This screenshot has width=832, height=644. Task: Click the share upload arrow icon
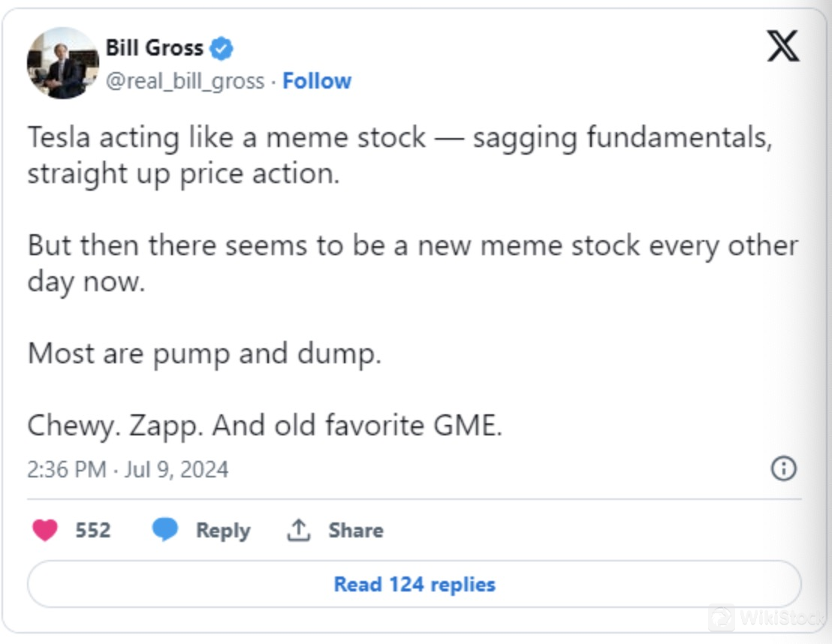click(298, 531)
